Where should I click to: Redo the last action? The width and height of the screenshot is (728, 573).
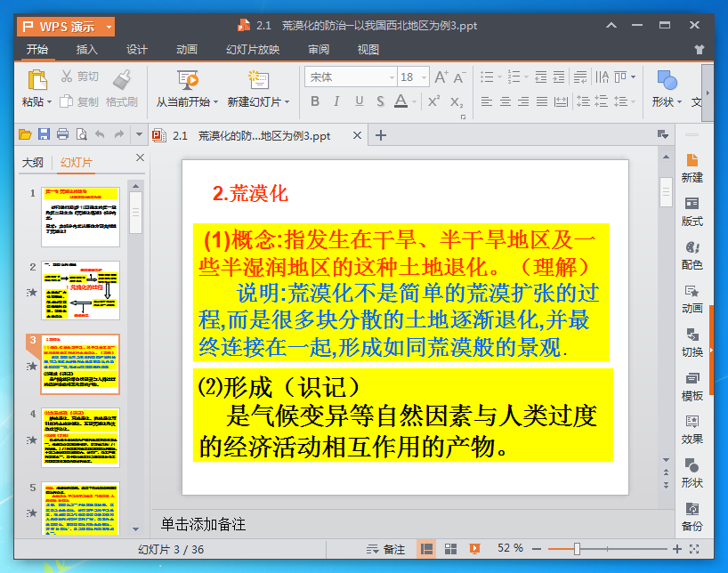point(119,134)
